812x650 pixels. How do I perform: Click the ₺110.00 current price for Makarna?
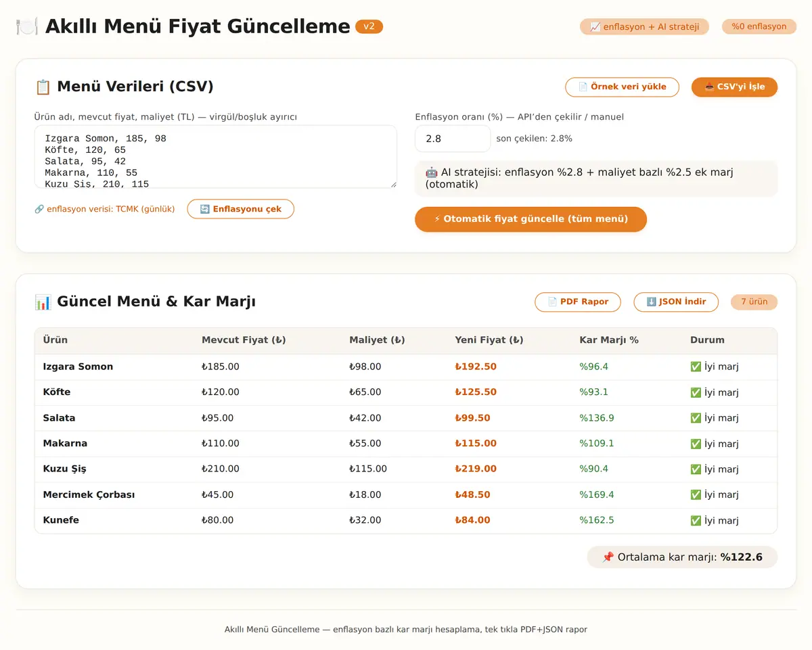(221, 444)
